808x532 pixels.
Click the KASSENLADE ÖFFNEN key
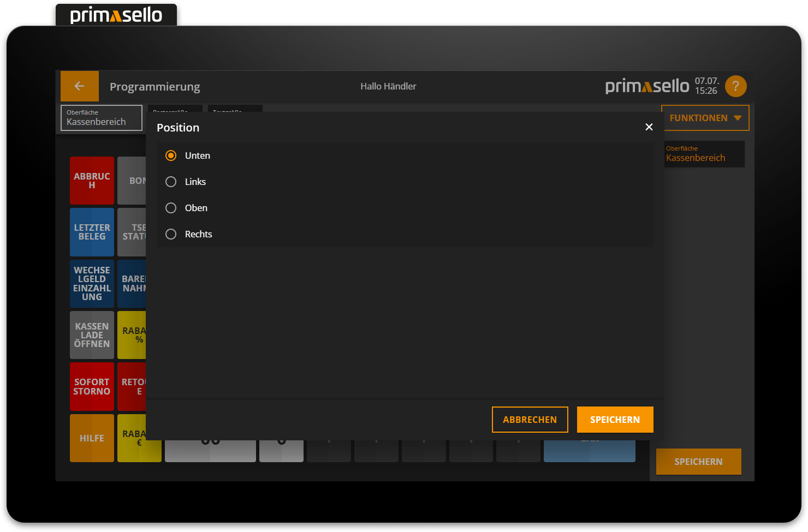[x=92, y=335]
